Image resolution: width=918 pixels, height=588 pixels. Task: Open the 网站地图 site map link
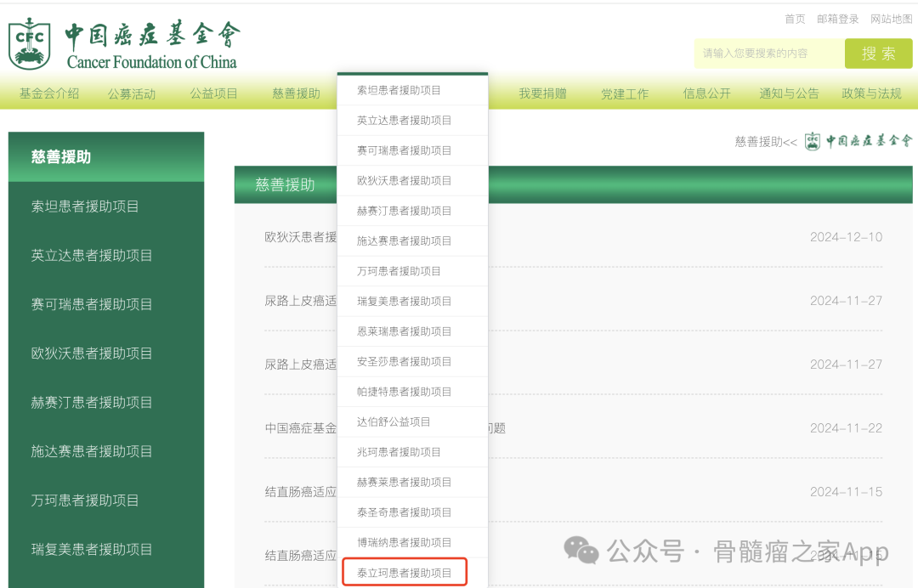tap(891, 19)
